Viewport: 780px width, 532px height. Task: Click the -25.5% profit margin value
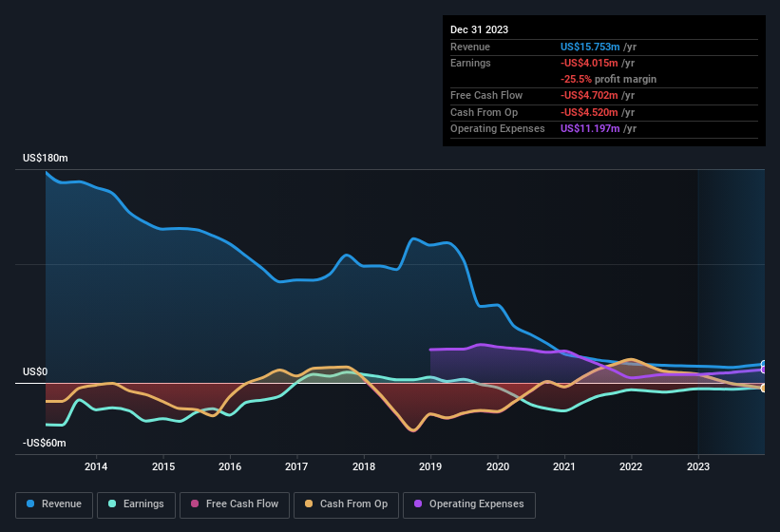(576, 79)
